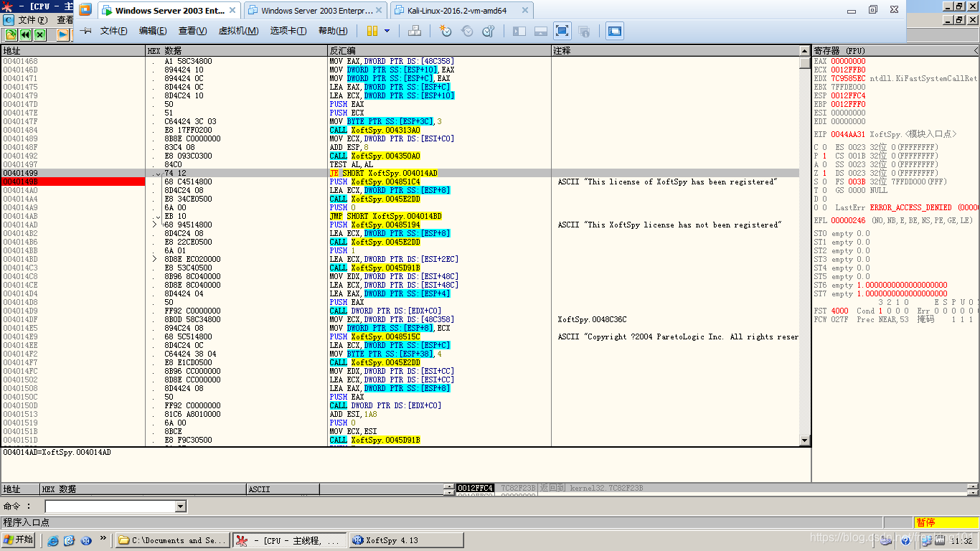Open the dropdown arrow beside the pause icon
The image size is (980, 551).
[x=387, y=31]
